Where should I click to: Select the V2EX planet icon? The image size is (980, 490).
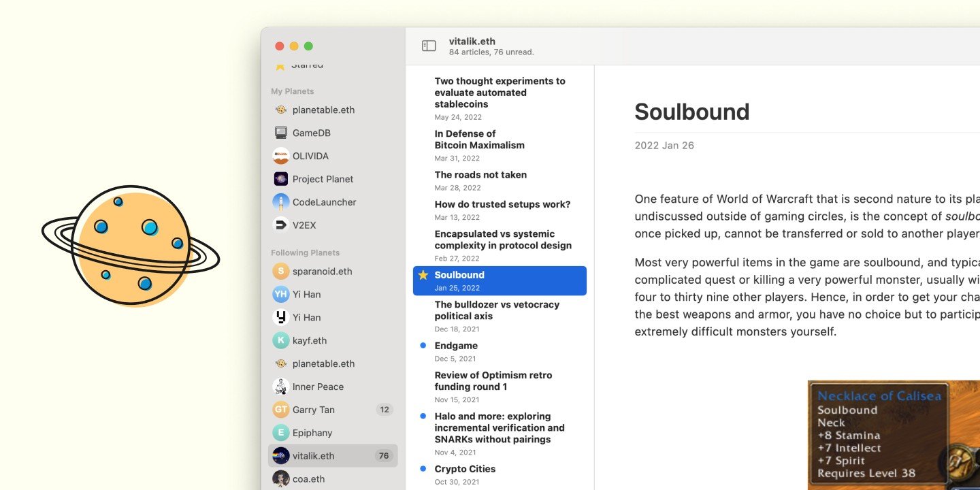pyautogui.click(x=280, y=225)
